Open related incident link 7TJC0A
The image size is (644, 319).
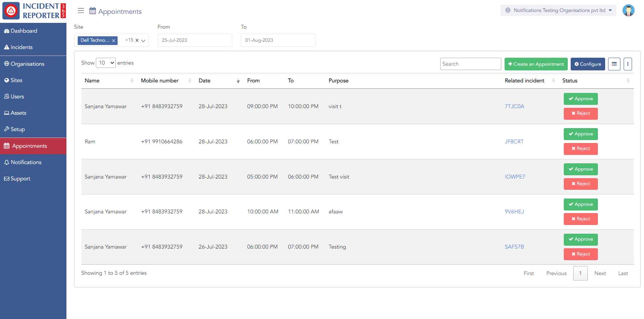tap(514, 106)
